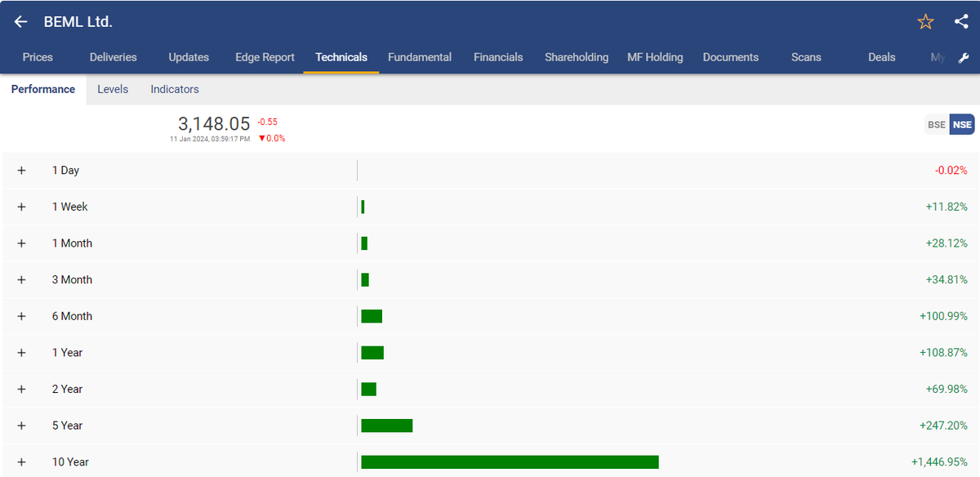Image resolution: width=980 pixels, height=477 pixels.
Task: Open the Financials tab
Action: (498, 57)
